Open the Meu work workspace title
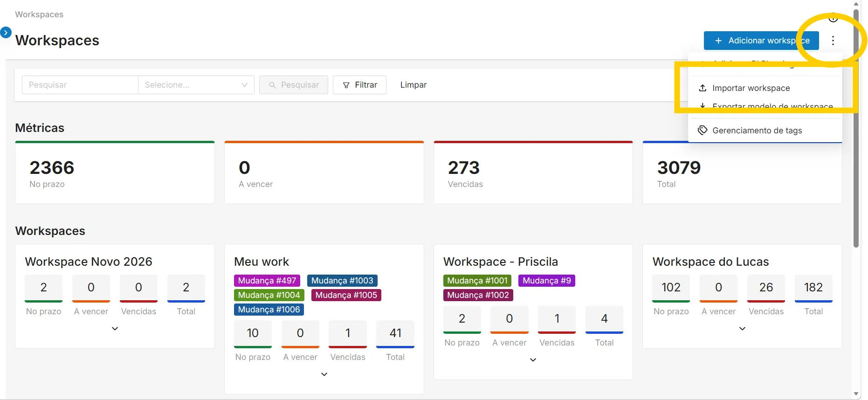The height and width of the screenshot is (400, 868). coord(262,262)
